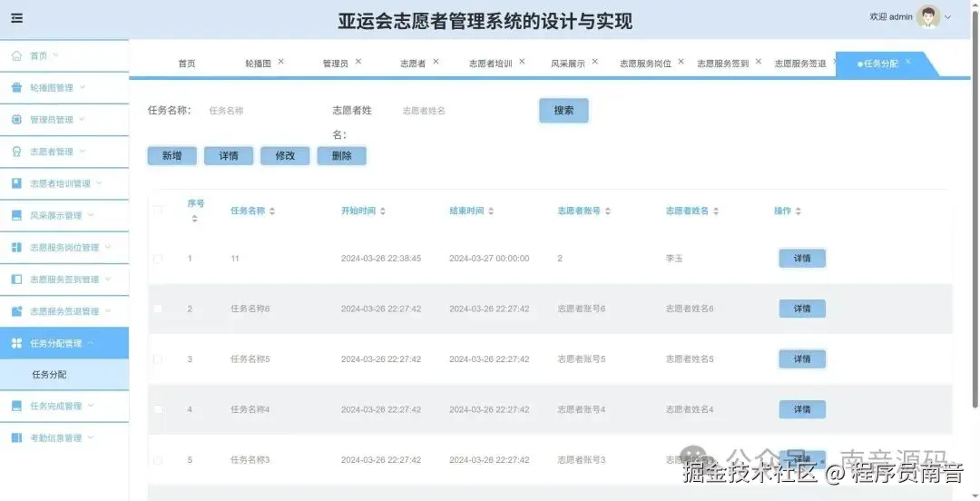Switch to the 风采展示 tab
This screenshot has height=501, width=980.
click(x=568, y=64)
